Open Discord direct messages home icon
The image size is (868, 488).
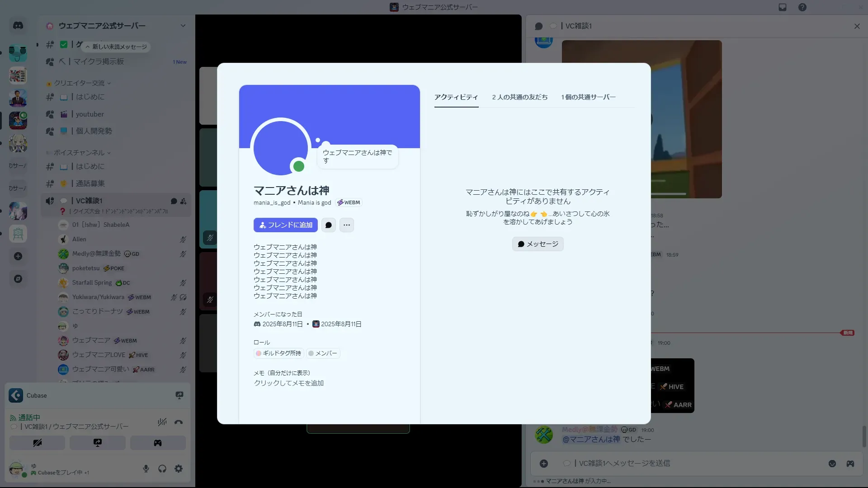click(18, 26)
